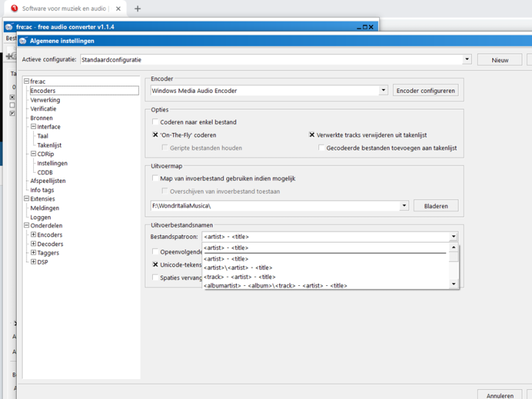Click the fre:ac window title bar icon
The image size is (532, 399).
(x=9, y=27)
